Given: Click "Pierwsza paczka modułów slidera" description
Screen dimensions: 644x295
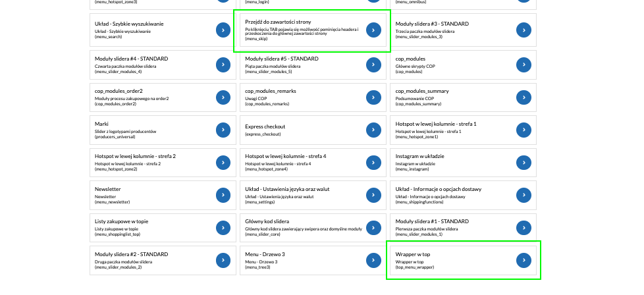Looking at the screenshot, I should point(426,229).
